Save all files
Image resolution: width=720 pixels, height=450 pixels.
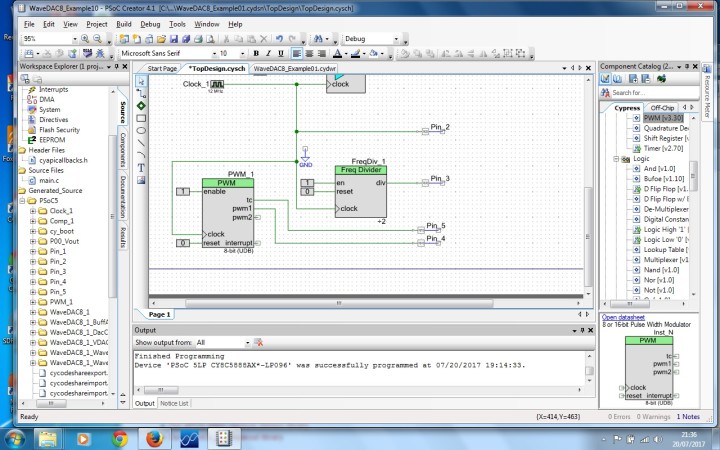[186, 39]
